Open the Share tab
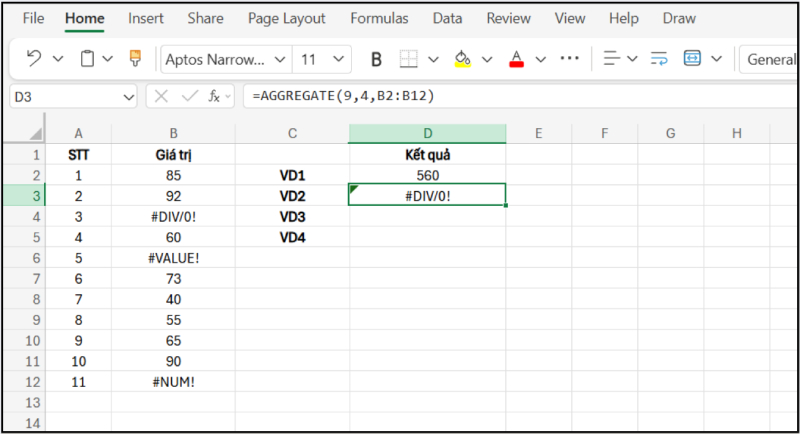Image resolution: width=800 pixels, height=434 pixels. pos(205,18)
